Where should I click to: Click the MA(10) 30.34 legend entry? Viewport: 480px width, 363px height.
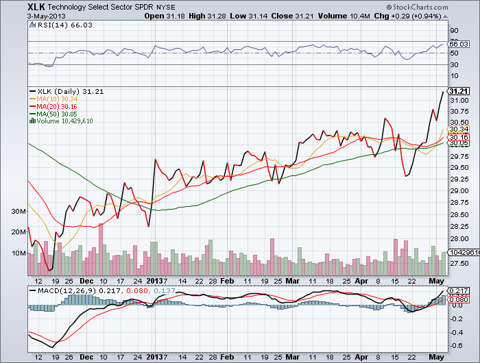pos(57,99)
